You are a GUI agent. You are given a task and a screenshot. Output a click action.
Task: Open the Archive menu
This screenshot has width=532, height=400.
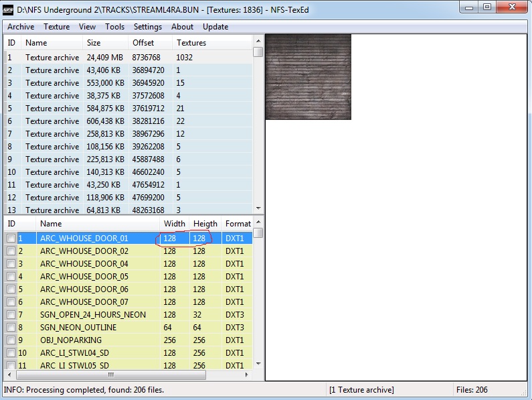[x=21, y=27]
